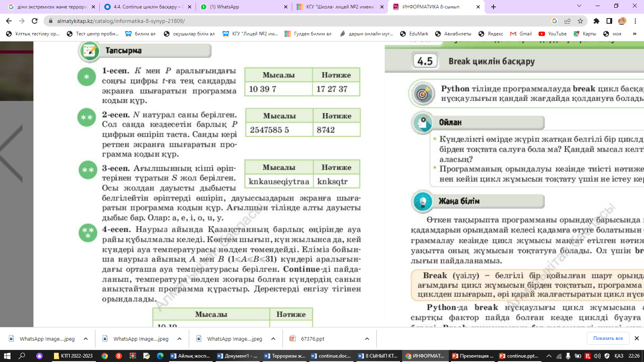Open the 'КГУ Лицей №2 им...' bookmark
644x362 pixels.
[250, 34]
